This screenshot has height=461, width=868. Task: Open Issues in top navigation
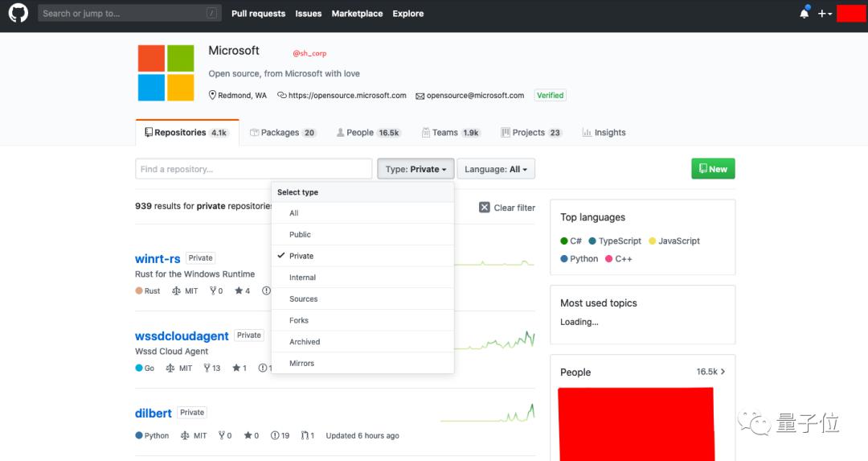point(309,14)
